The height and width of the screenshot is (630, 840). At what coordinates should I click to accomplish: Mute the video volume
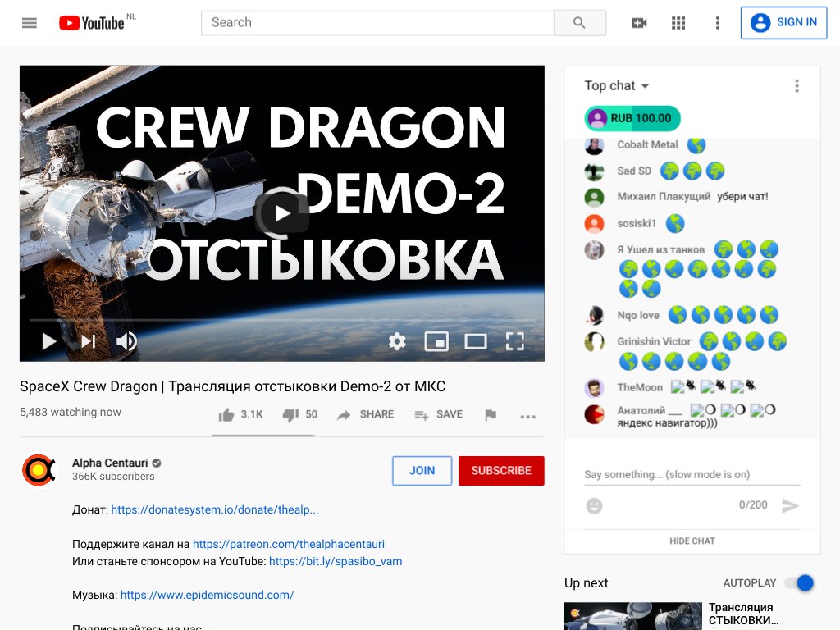click(126, 341)
